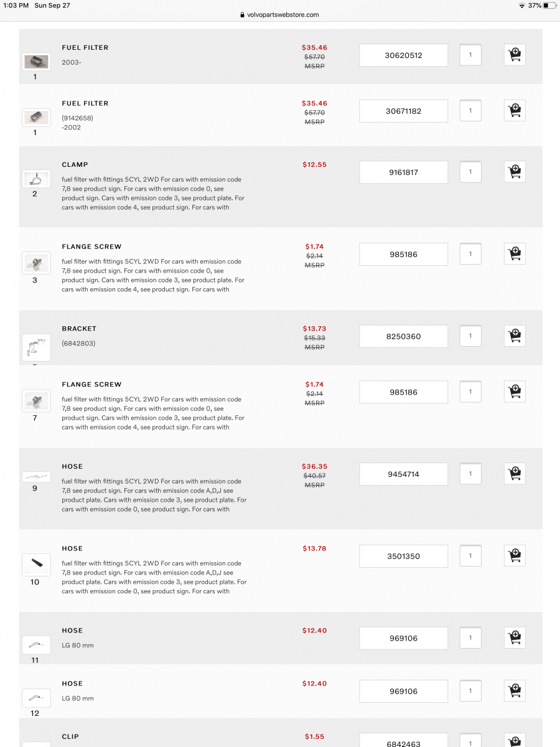The height and width of the screenshot is (747, 560).
Task: Open fuel filter 2003- thumbnail image
Action: 36,61
